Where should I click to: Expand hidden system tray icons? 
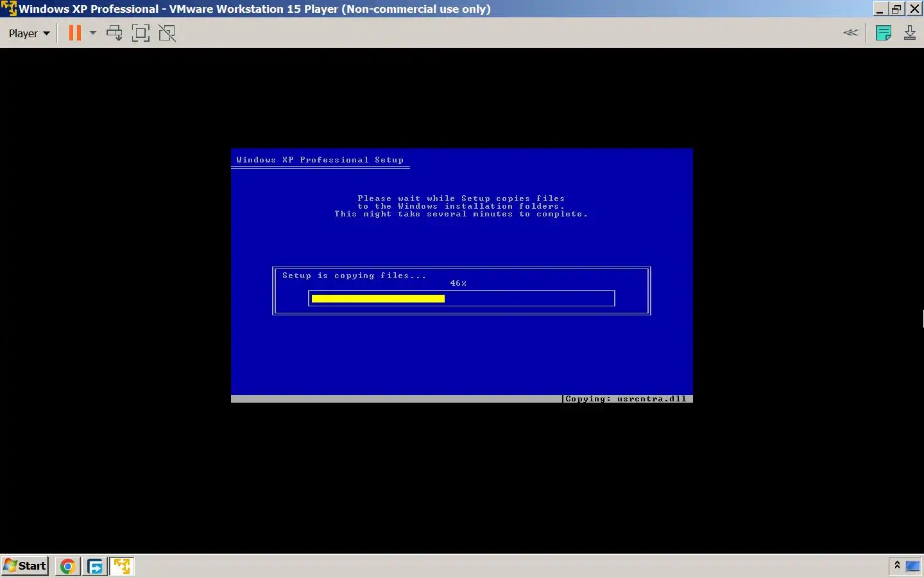point(897,565)
